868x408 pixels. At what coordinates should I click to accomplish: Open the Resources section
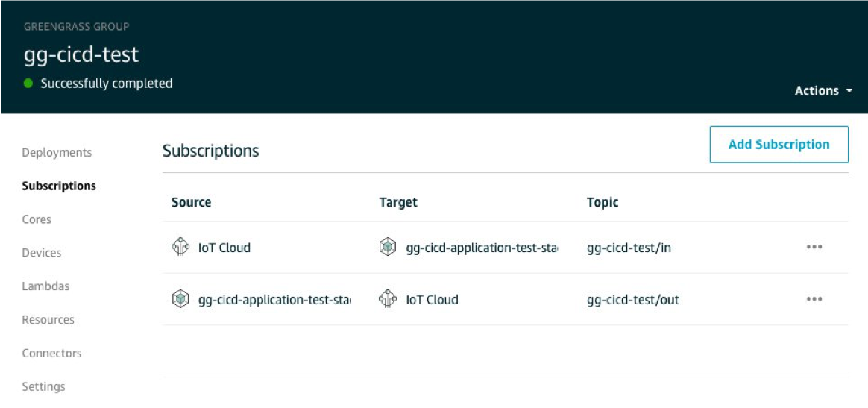[48, 319]
